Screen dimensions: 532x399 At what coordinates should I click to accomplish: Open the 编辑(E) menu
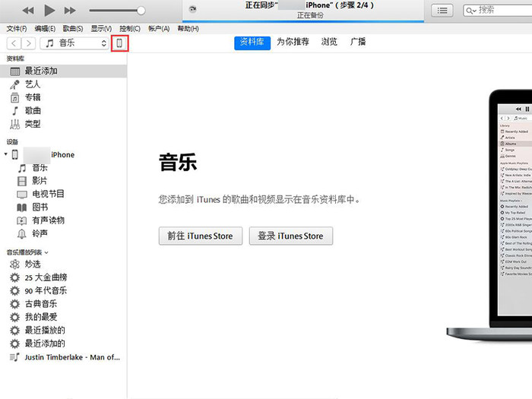[x=45, y=29]
